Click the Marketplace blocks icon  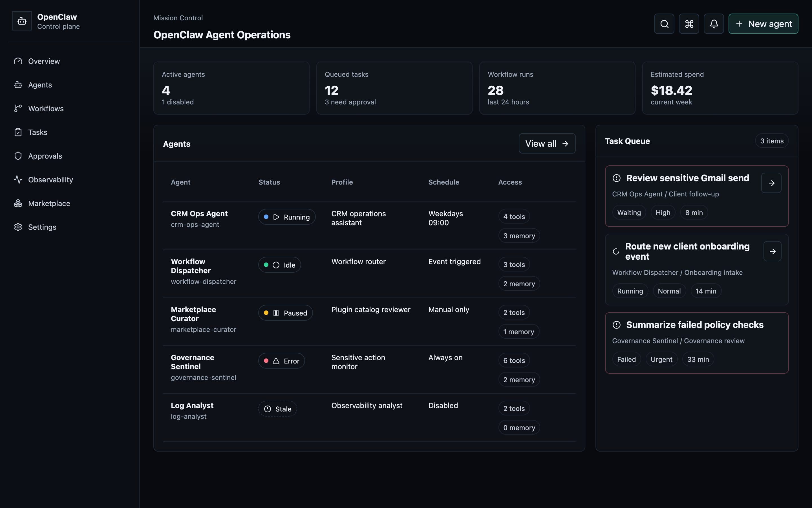click(18, 203)
